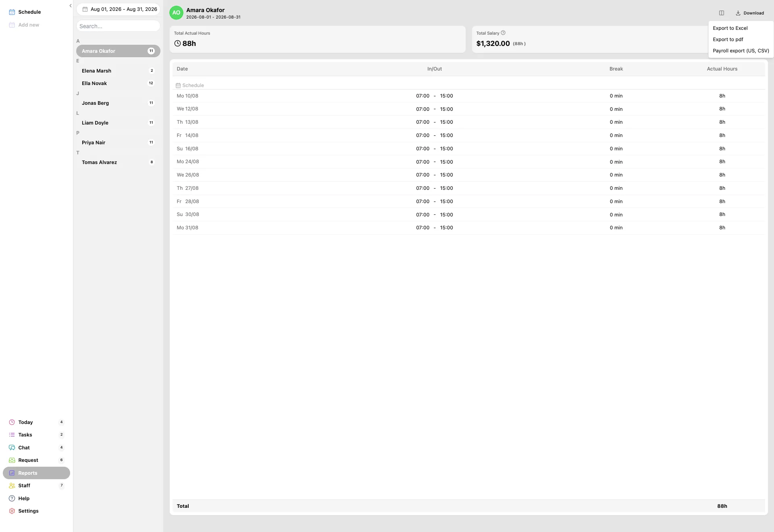Open Staff via its people icon
The image size is (774, 532).
pyautogui.click(x=12, y=486)
